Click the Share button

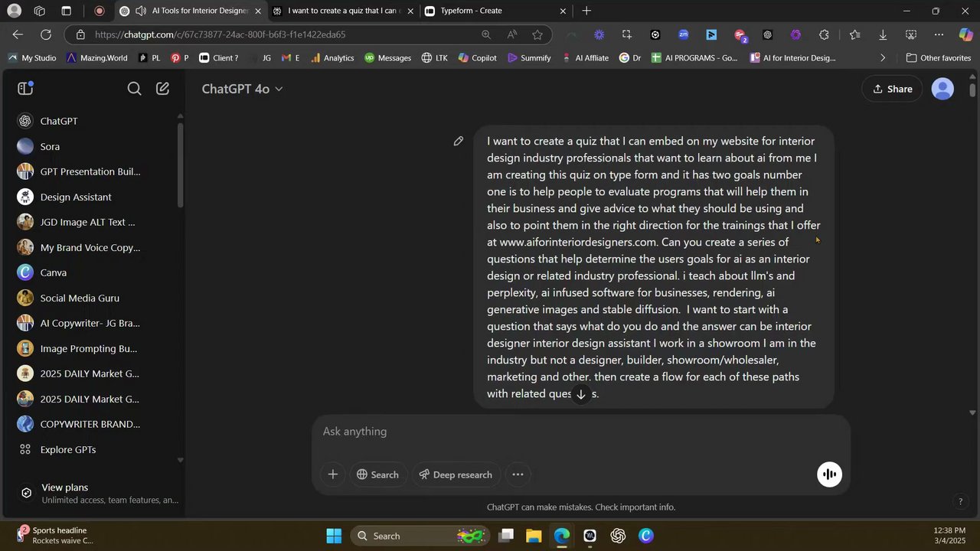point(892,89)
